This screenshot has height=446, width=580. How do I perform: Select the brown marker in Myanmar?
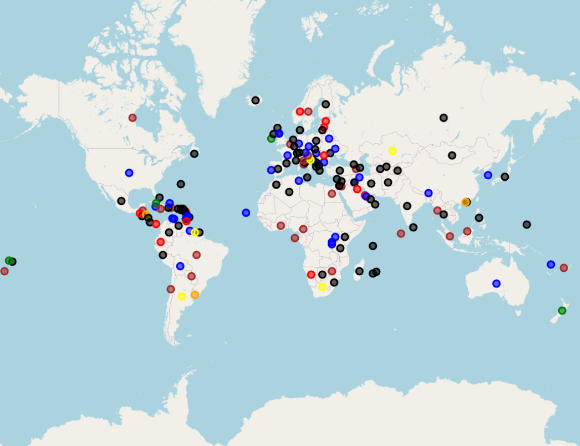pos(438,210)
